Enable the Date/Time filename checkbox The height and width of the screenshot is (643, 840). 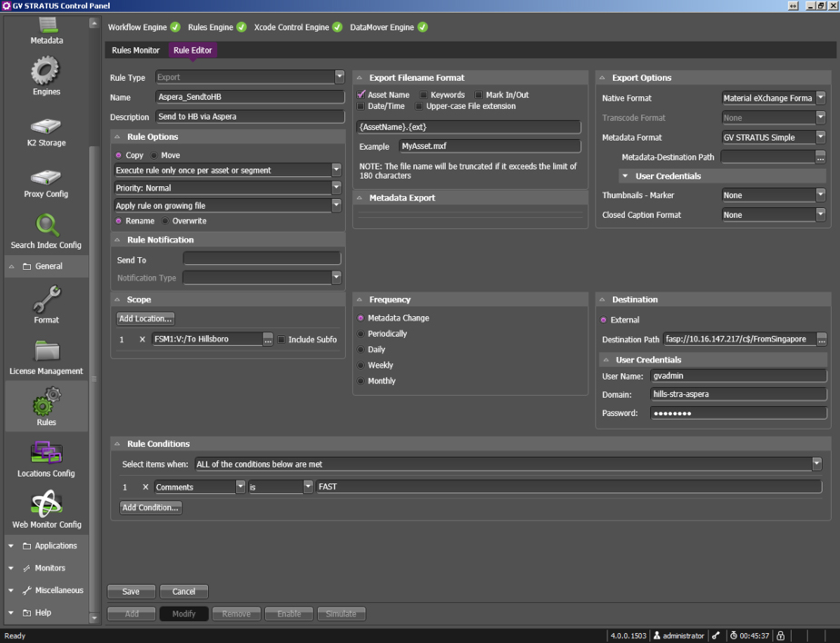point(361,106)
